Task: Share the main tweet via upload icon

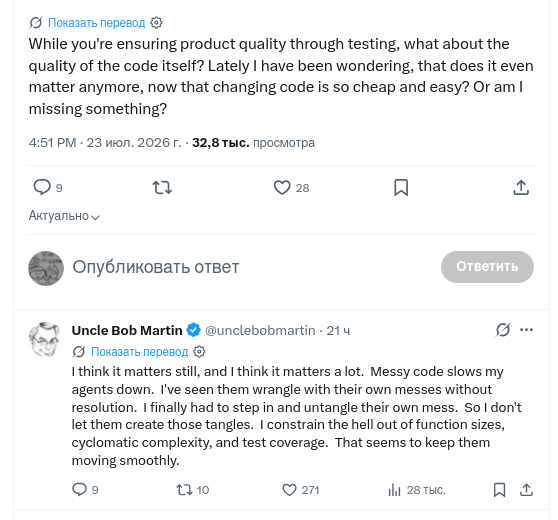Action: click(521, 187)
